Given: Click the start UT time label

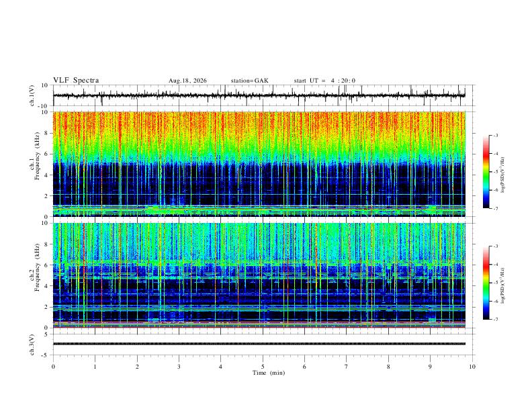Looking at the screenshot, I should point(324,81).
